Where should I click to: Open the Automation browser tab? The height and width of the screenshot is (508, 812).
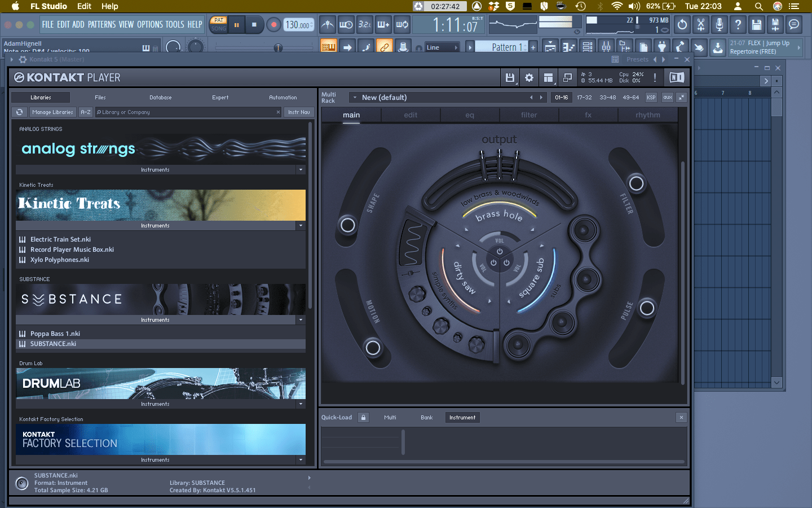click(x=283, y=98)
